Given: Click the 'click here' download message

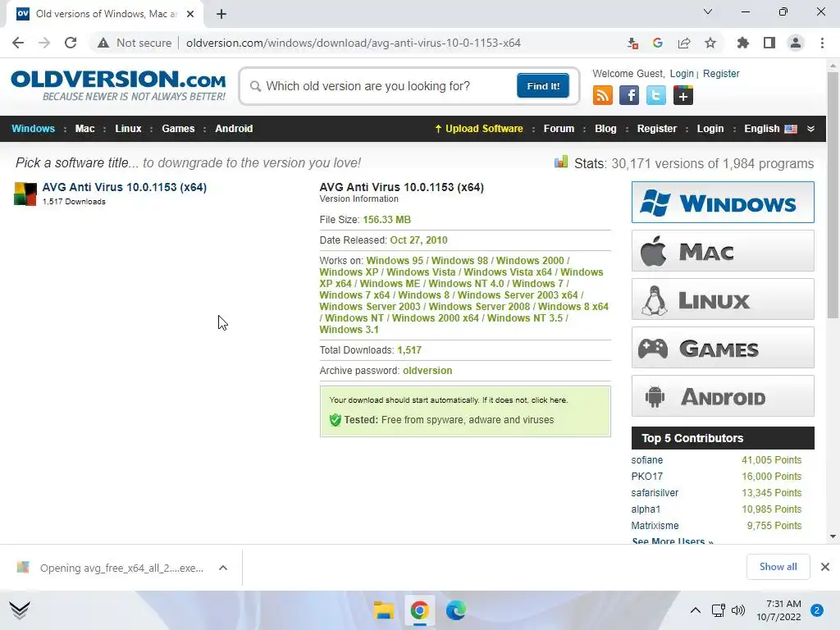Looking at the screenshot, I should (549, 400).
